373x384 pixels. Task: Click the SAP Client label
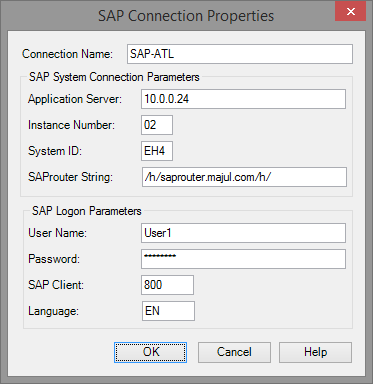coord(56,285)
